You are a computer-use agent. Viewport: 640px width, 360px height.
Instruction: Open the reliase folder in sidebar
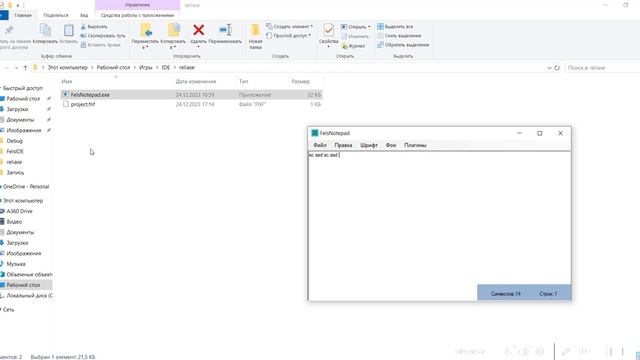[14, 162]
